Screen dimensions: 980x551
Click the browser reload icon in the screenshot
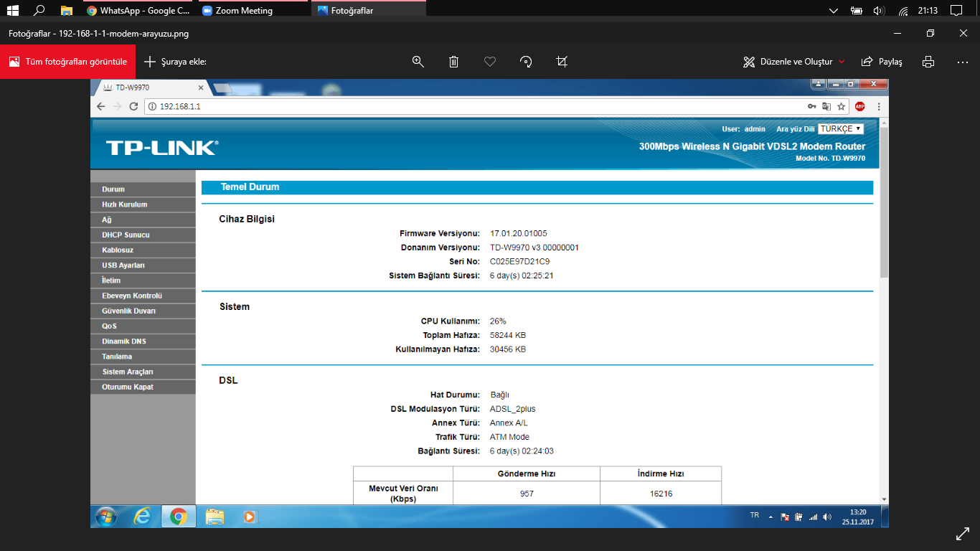pyautogui.click(x=133, y=106)
